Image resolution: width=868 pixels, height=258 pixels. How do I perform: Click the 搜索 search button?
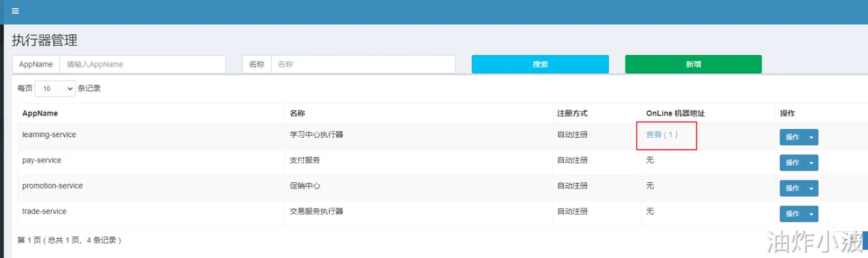point(540,64)
